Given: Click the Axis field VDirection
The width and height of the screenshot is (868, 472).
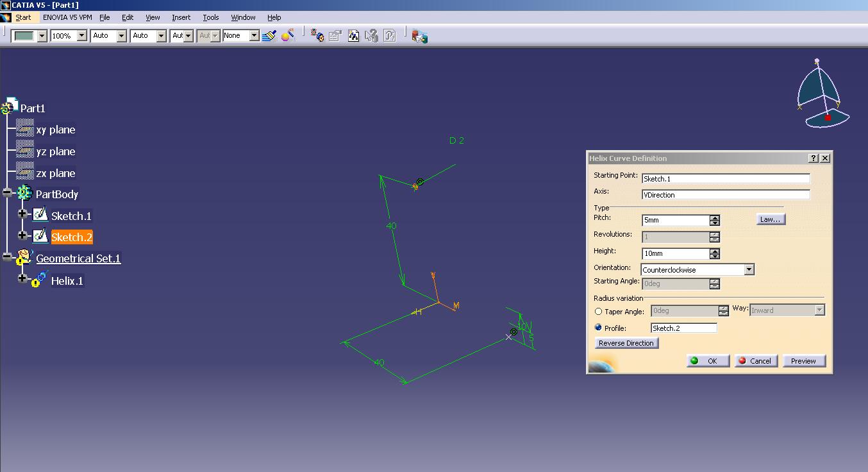Looking at the screenshot, I should coord(726,194).
